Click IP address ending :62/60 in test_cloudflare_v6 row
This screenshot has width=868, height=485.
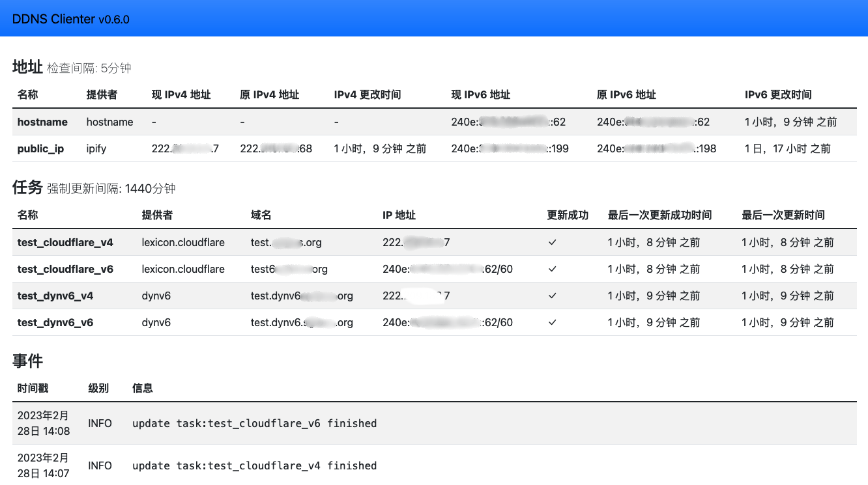[448, 269]
